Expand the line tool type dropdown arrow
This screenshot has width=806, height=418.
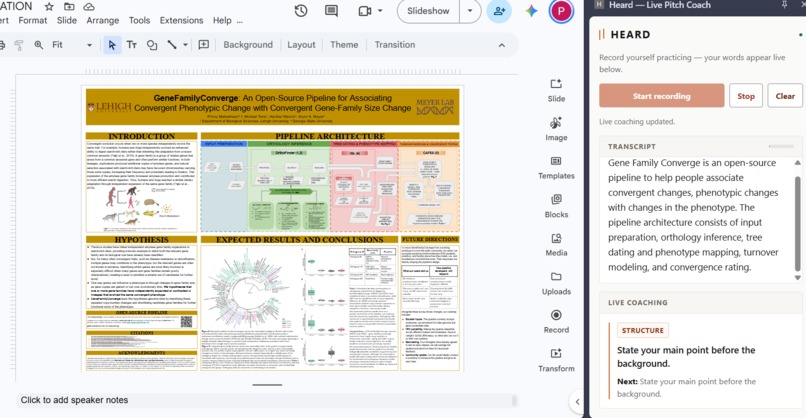(185, 45)
